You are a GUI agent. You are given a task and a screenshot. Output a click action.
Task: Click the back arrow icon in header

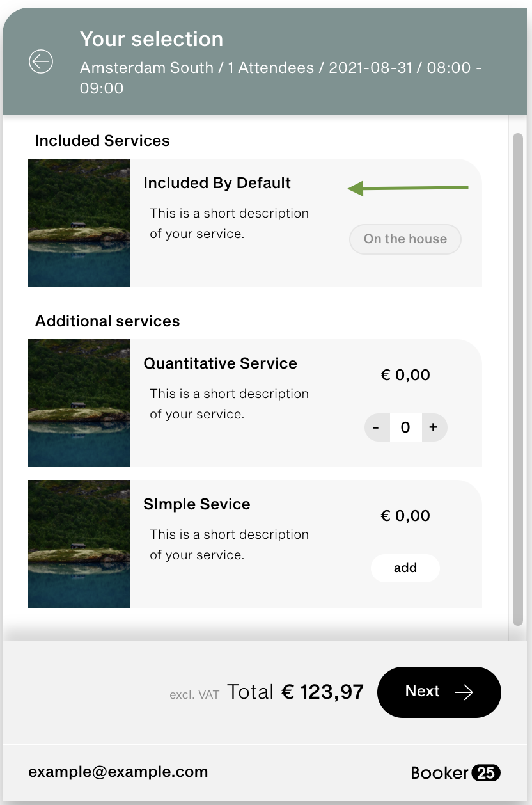point(41,62)
